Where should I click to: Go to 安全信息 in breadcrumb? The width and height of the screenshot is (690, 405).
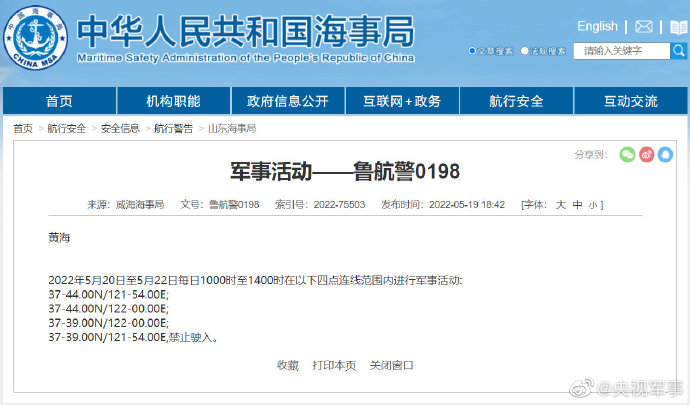(120, 129)
